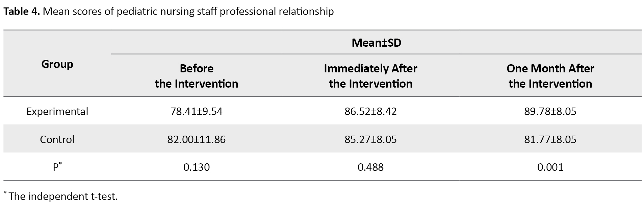This screenshot has width=644, height=207.
Task: Select the 0.001 p-value cell
Action: coord(550,167)
